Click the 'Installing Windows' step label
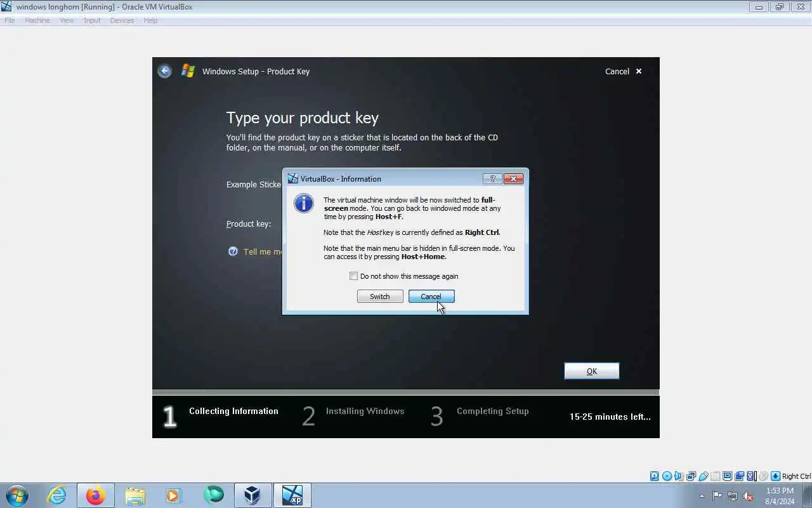 (365, 411)
